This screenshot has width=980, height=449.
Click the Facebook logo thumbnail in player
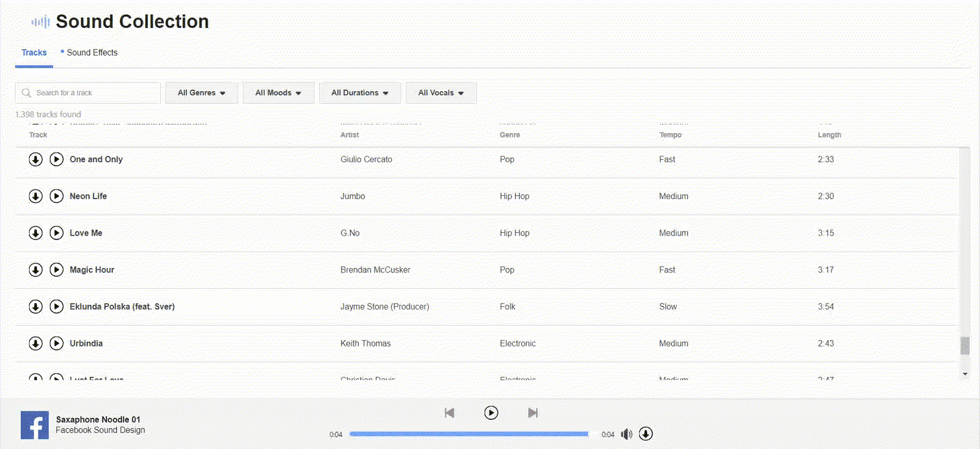[34, 425]
